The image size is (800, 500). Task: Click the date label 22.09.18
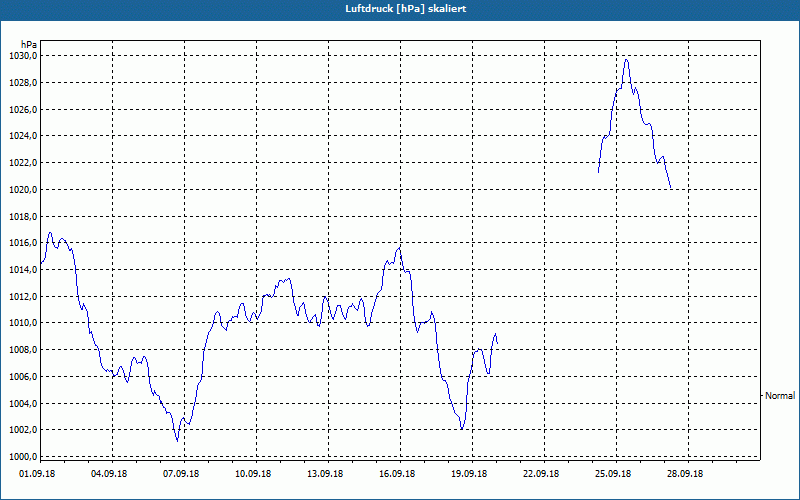click(541, 474)
